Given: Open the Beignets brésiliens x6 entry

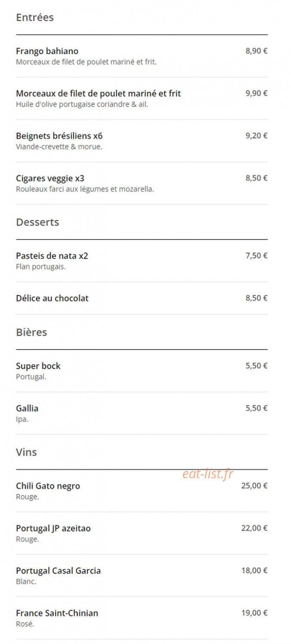Looking at the screenshot, I should pyautogui.click(x=59, y=136).
